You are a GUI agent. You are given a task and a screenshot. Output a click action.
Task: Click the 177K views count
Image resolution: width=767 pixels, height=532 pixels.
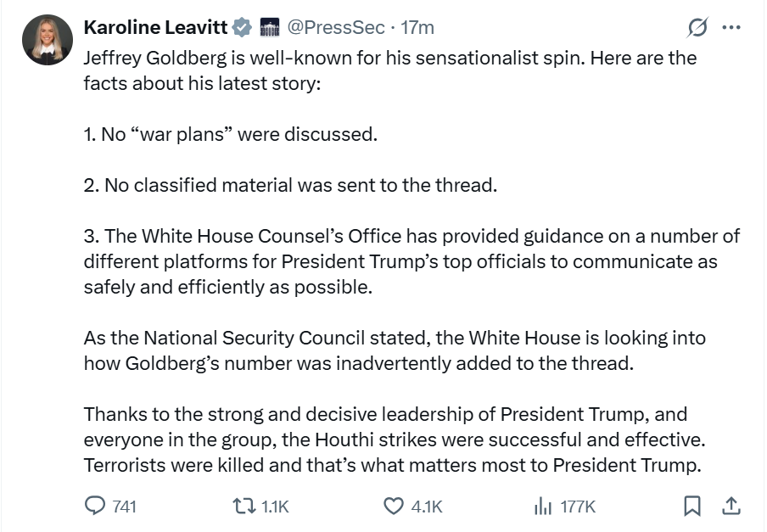click(x=579, y=507)
